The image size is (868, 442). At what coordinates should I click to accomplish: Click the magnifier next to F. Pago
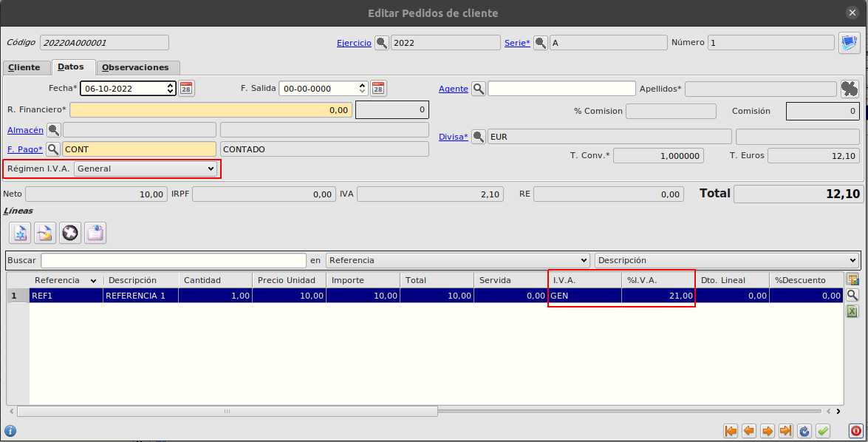[x=53, y=149]
